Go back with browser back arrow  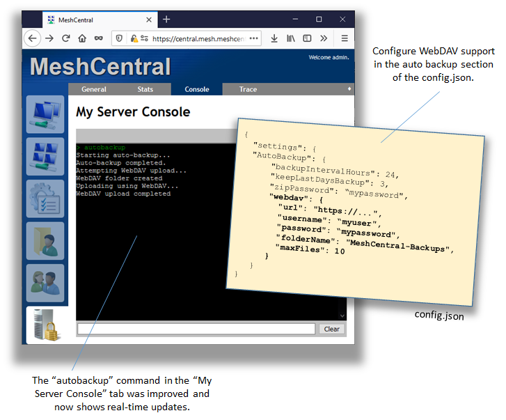[32, 38]
